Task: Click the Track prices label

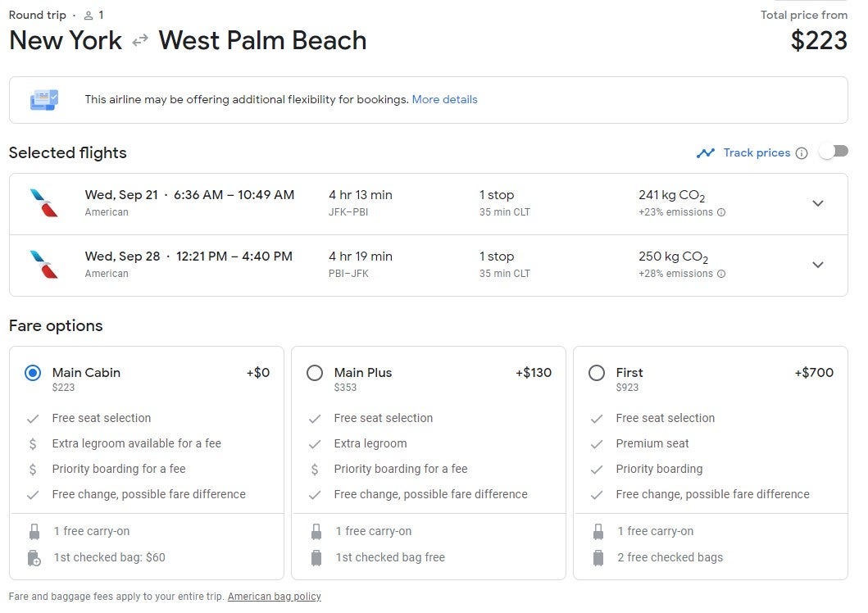Action: pyautogui.click(x=757, y=153)
